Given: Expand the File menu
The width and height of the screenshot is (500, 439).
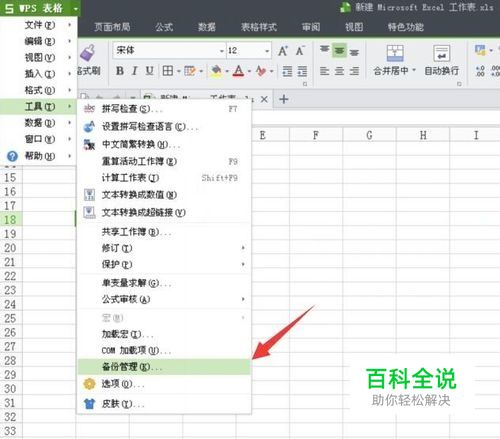Looking at the screenshot, I should (x=39, y=25).
